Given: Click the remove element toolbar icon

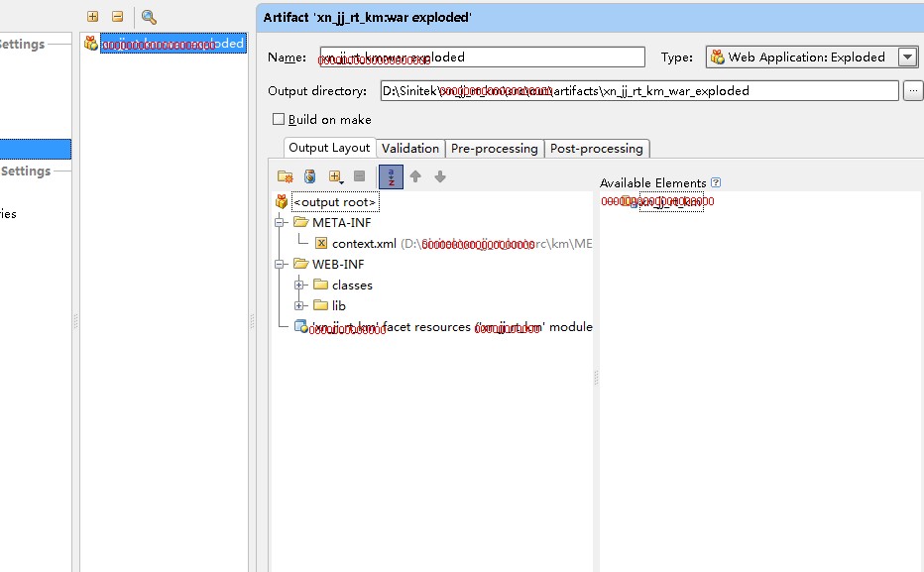Looking at the screenshot, I should point(359,176).
